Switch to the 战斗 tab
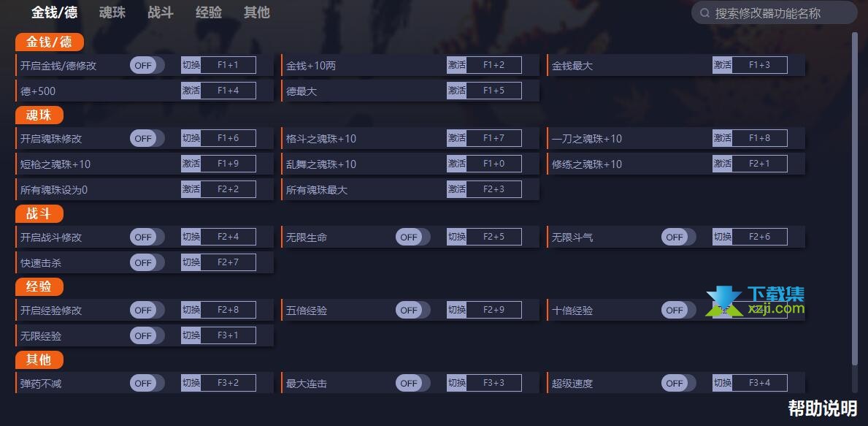 click(161, 12)
